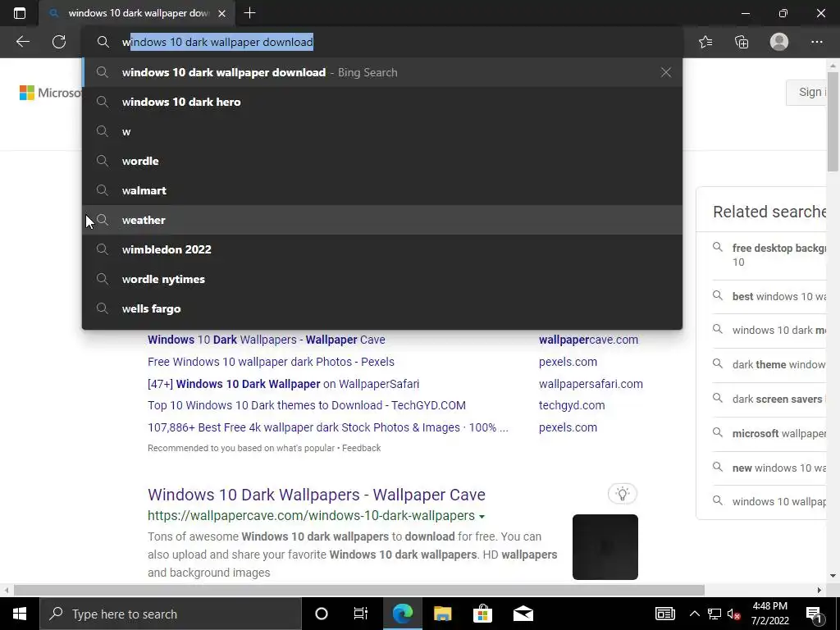Click the Sign in button
The height and width of the screenshot is (630, 840).
806,92
